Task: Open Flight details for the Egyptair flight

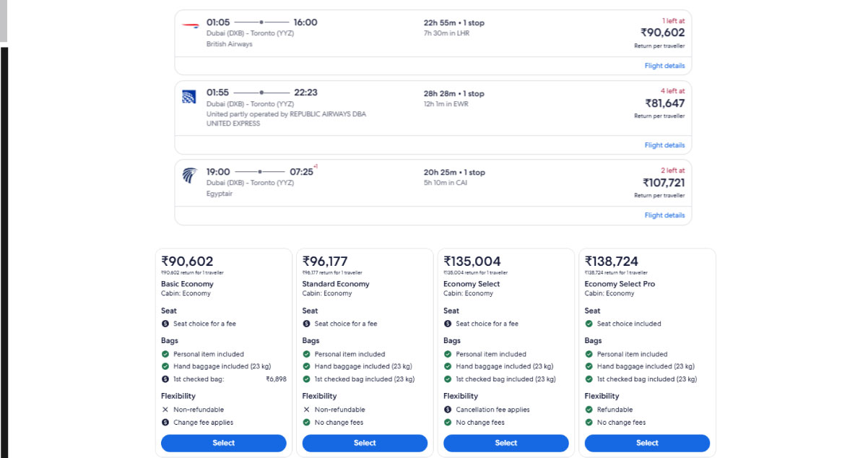Action: [x=664, y=215]
